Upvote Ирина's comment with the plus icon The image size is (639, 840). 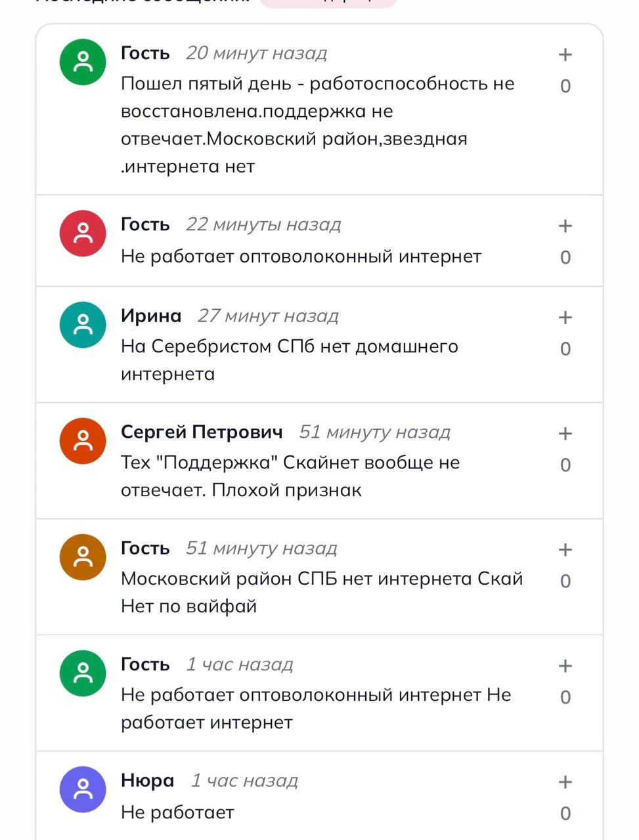click(565, 318)
